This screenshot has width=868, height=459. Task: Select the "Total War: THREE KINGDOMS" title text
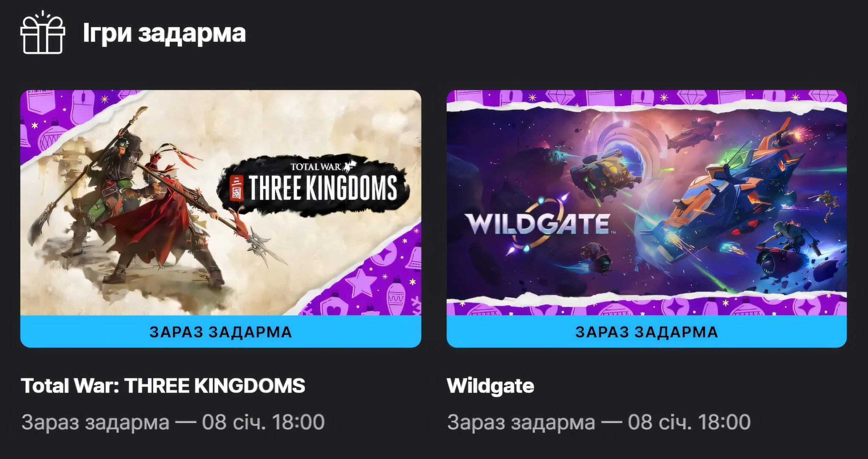(163, 386)
